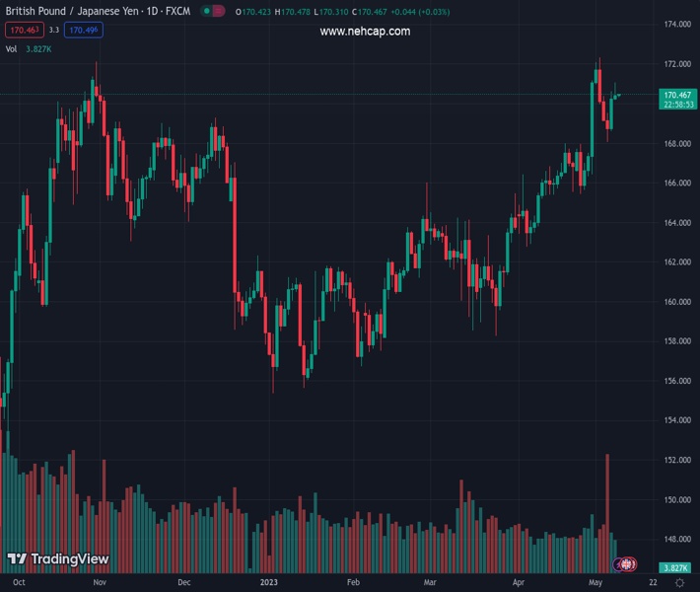Open chart settings gear icon
Viewport: 700px width, 592px height.
679,583
